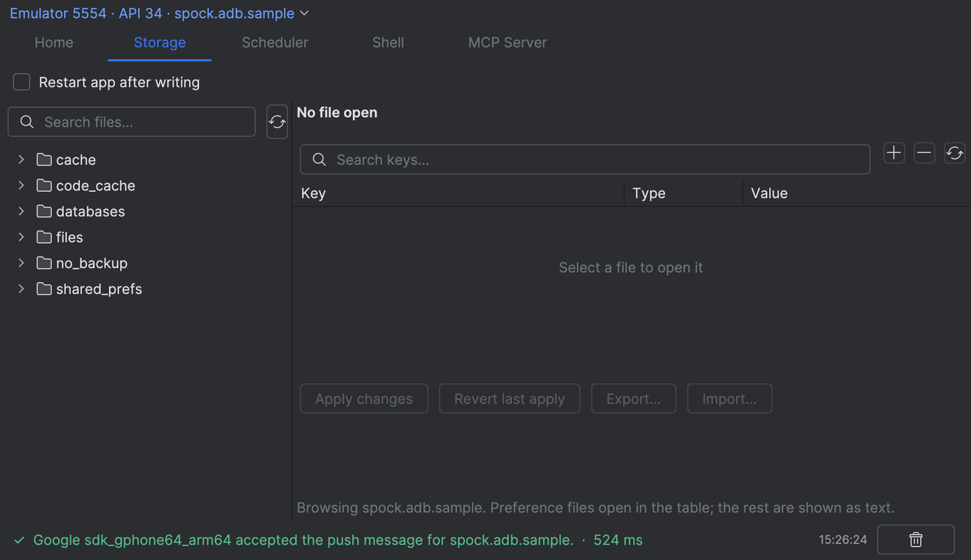Enable Restart app after writing

tap(22, 82)
